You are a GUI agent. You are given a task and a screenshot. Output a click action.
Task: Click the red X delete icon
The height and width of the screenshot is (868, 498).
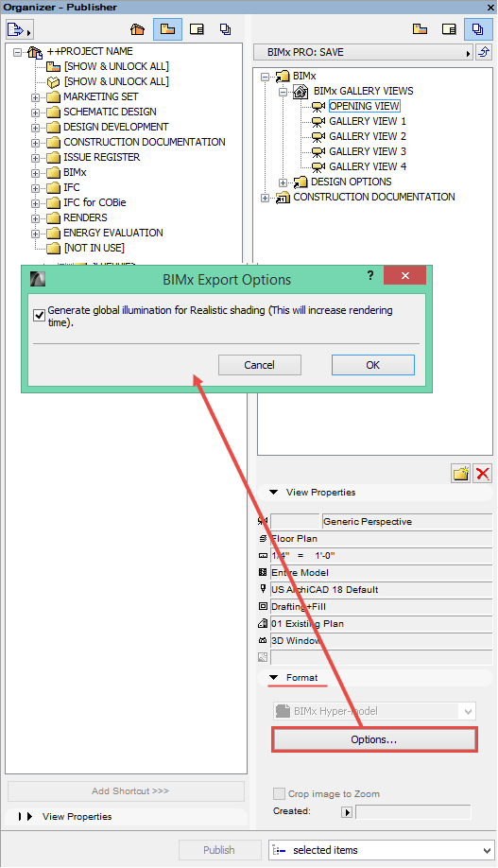tap(483, 474)
